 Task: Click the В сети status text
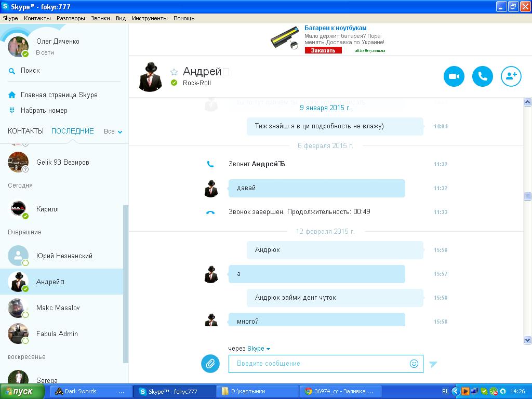(45, 52)
